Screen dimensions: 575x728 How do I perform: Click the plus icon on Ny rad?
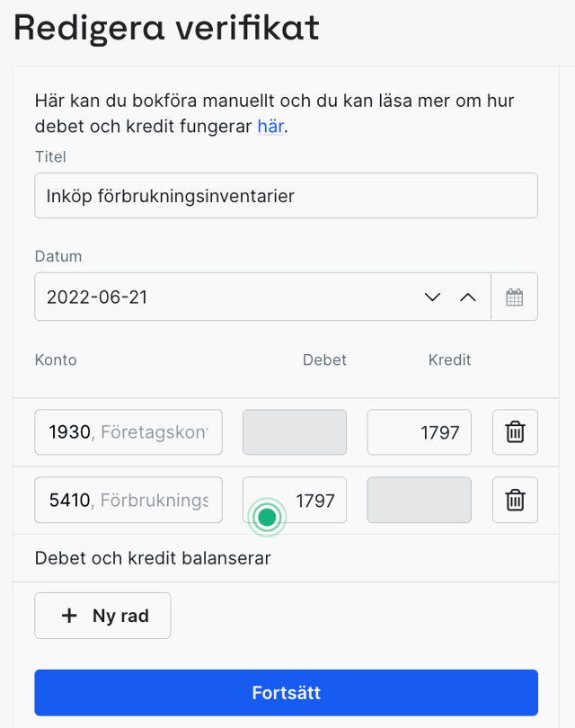click(x=68, y=615)
